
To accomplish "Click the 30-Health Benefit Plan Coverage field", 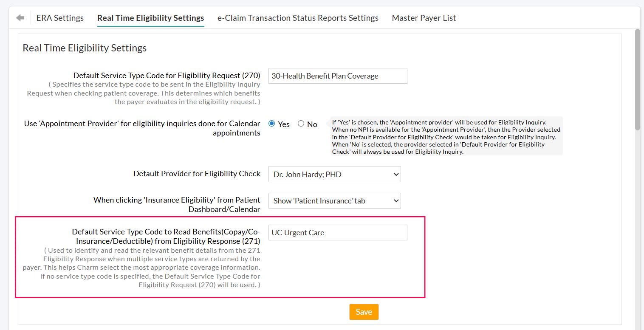I will point(337,76).
